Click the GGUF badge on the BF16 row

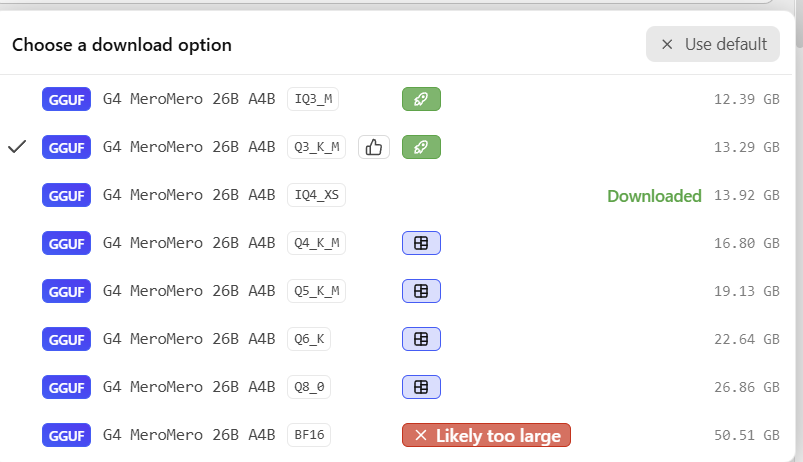pos(67,435)
